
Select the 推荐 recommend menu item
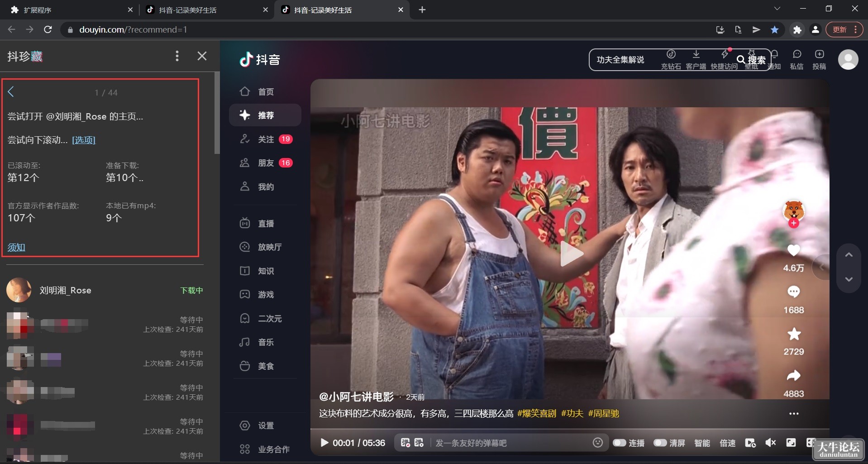click(x=265, y=115)
